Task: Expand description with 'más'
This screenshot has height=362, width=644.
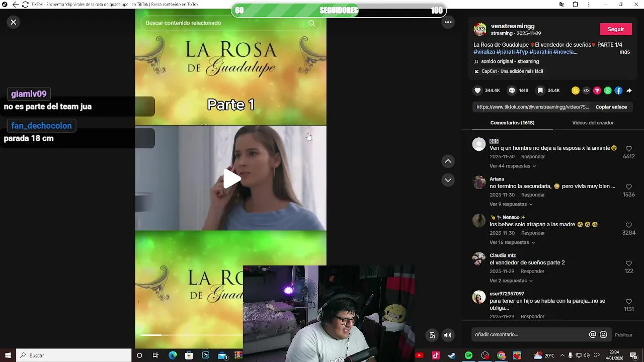Action: coord(624,52)
